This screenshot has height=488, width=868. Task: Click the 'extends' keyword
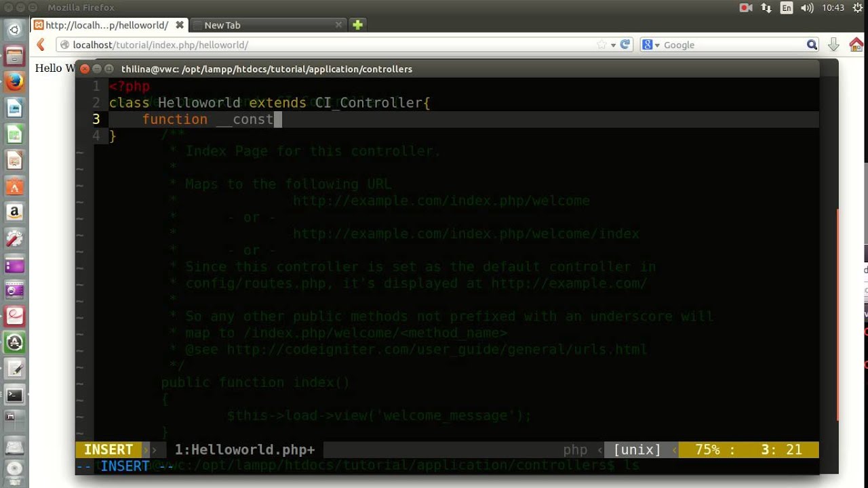(277, 103)
